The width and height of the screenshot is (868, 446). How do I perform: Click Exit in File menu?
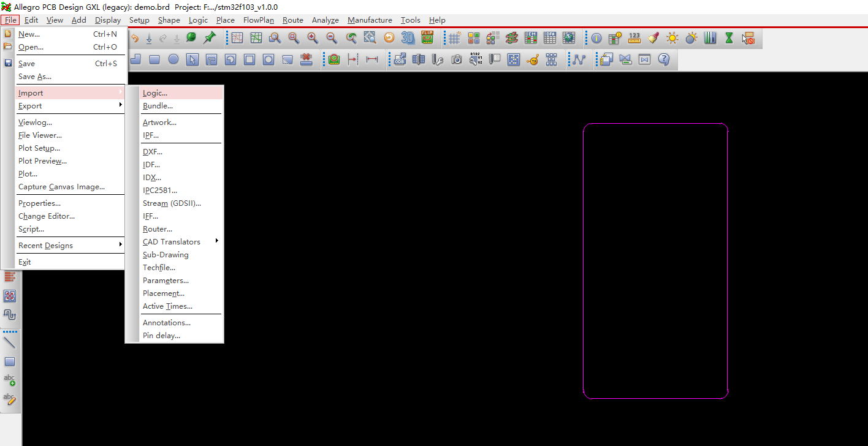tap(70, 262)
